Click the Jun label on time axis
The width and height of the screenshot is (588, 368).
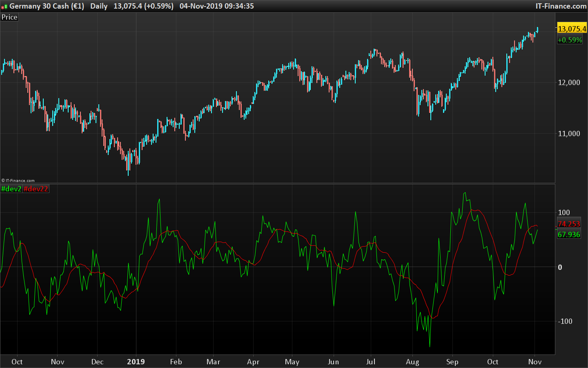[333, 361]
